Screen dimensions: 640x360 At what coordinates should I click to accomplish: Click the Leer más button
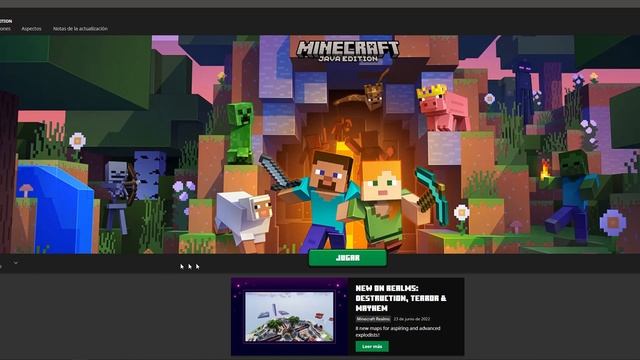coord(372,346)
